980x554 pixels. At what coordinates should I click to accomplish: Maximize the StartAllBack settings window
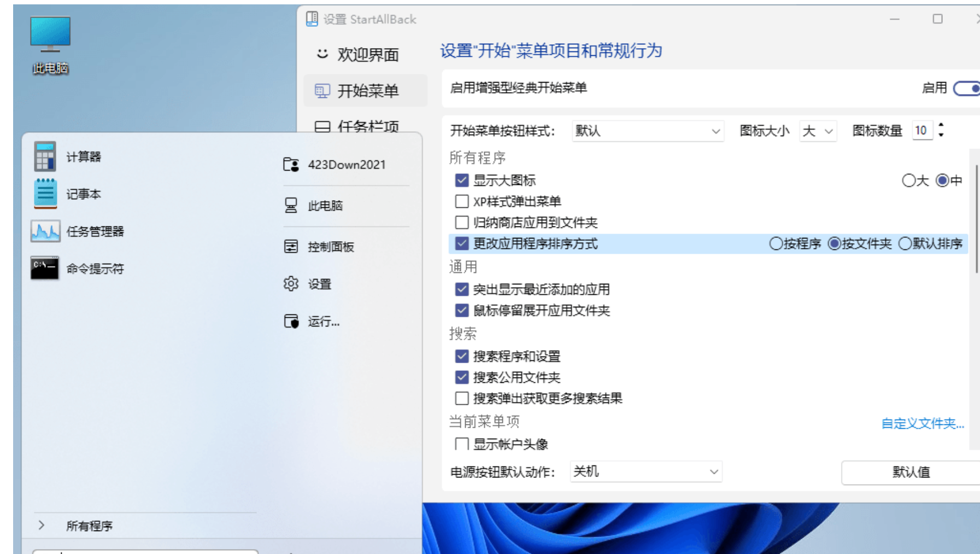[938, 19]
